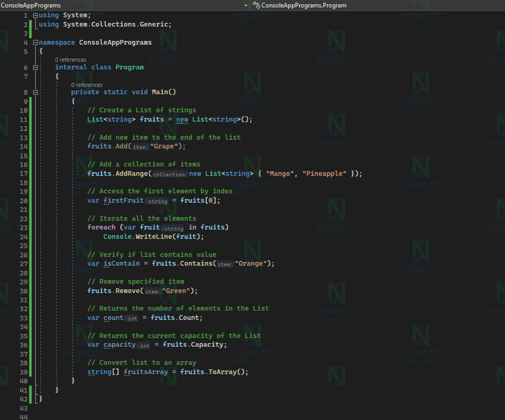Place cursor on firstFruit variable

click(123, 200)
